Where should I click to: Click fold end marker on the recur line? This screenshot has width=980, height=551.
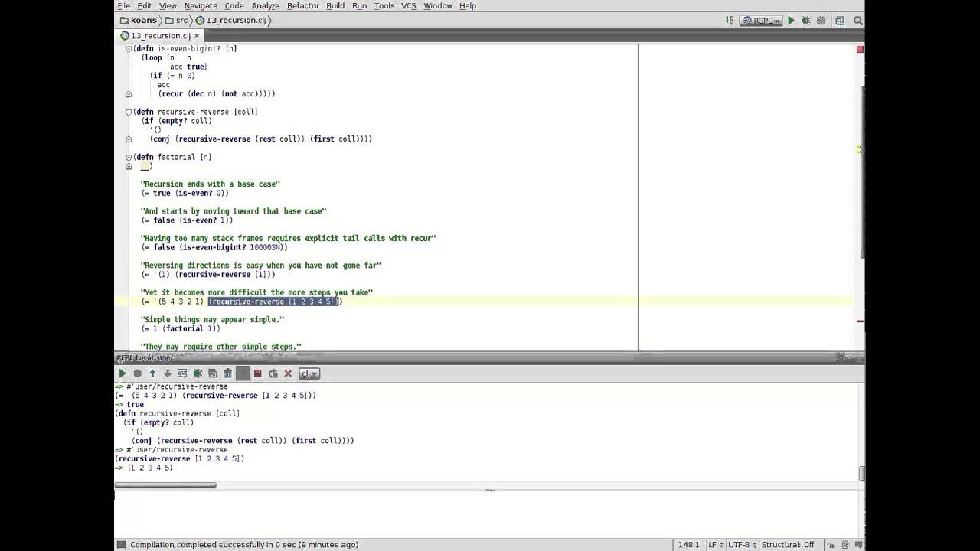click(129, 94)
